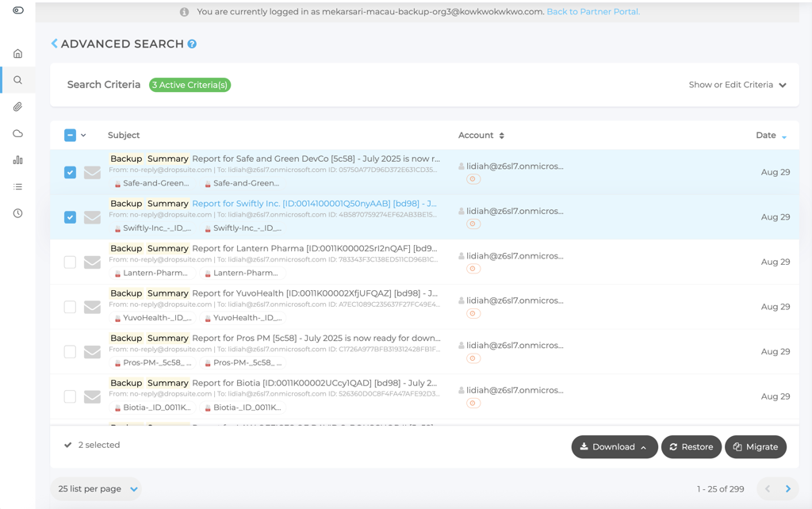Image resolution: width=812 pixels, height=509 pixels.
Task: Click the Restore button
Action: click(691, 447)
